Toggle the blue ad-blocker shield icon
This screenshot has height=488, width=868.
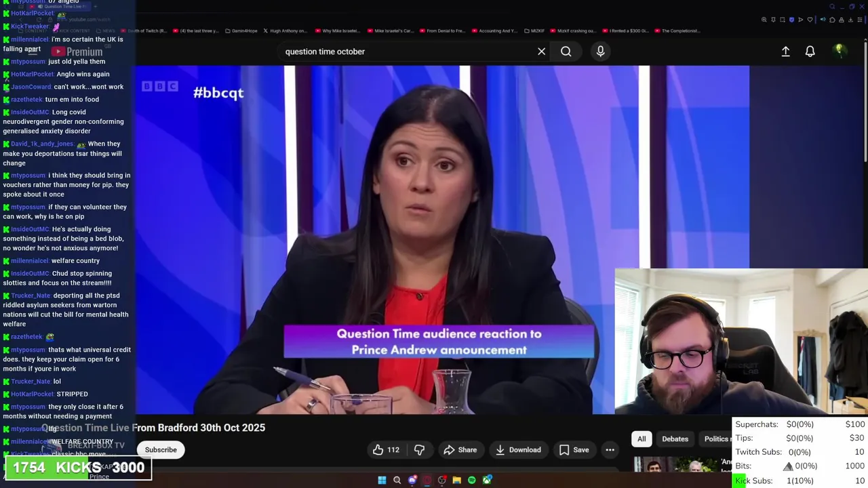click(791, 20)
